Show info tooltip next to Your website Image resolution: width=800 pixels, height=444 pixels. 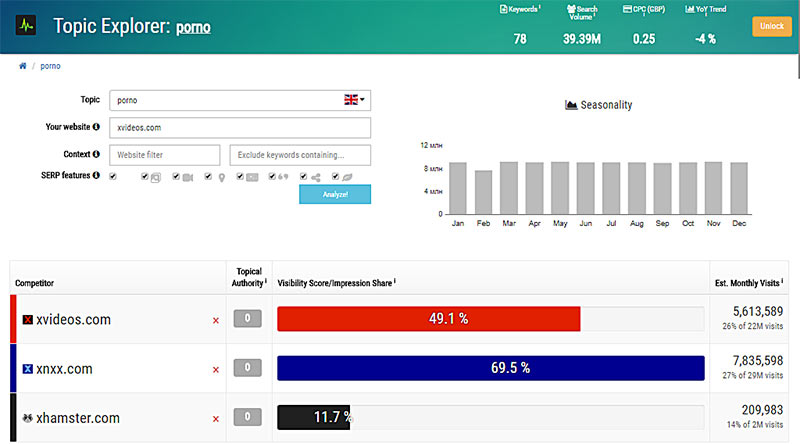[96, 127]
